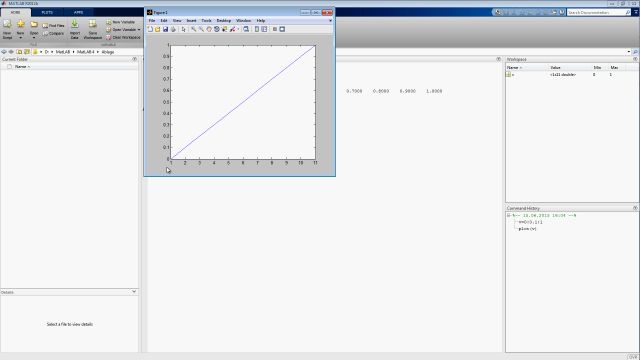Open a figure file via folder icon
Viewport: 640px width, 360px height.
pyautogui.click(x=158, y=29)
